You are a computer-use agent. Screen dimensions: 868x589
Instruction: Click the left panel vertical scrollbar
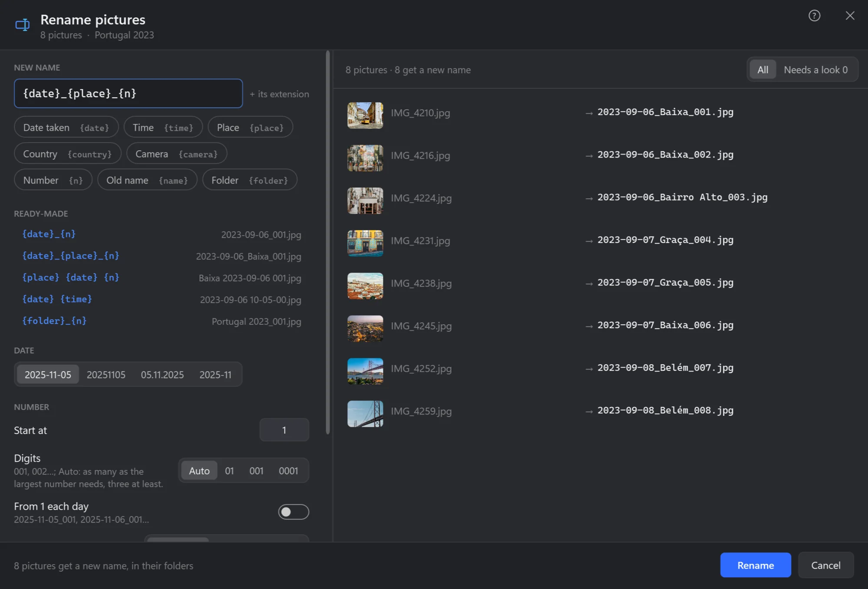pos(328,243)
